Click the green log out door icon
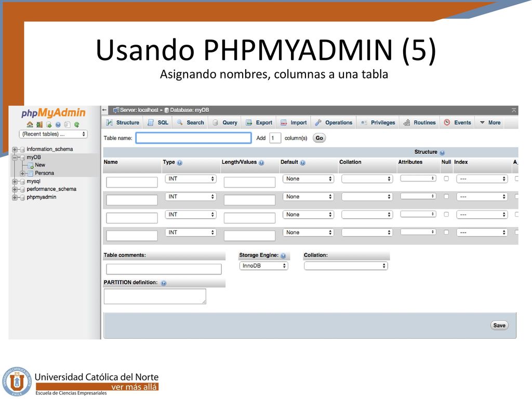 tap(39, 125)
